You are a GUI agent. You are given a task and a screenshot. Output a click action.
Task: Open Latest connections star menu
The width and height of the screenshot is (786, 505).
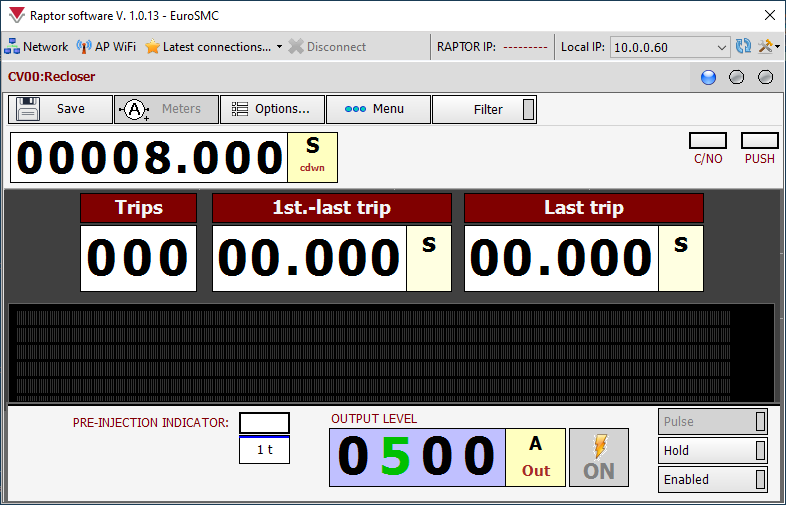click(214, 47)
